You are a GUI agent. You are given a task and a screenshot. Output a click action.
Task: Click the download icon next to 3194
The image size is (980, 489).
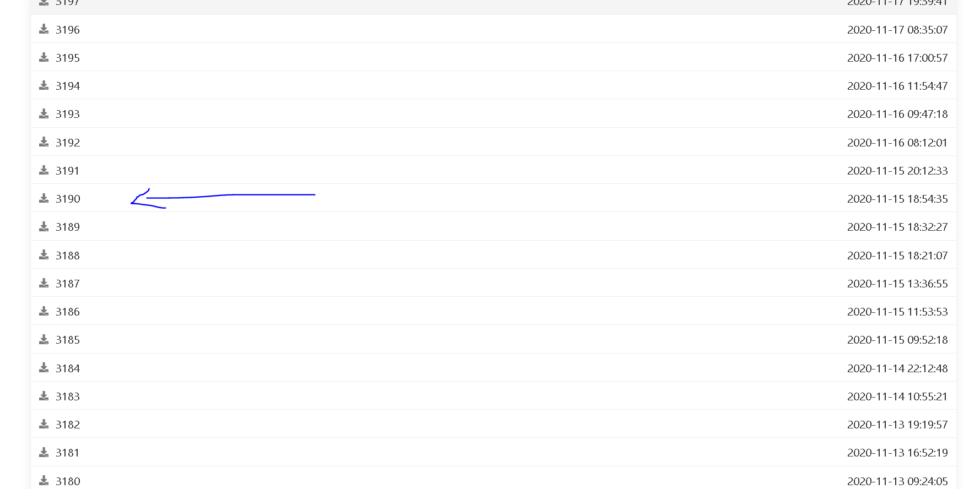(44, 85)
